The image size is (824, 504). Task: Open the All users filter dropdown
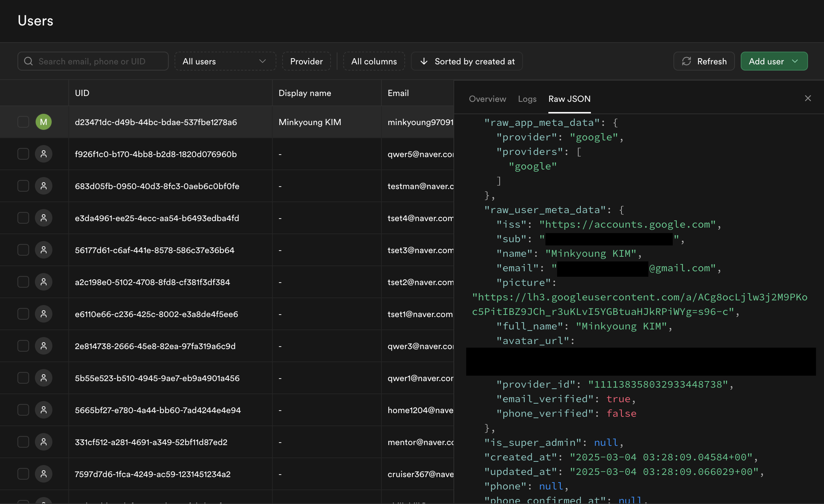tap(225, 61)
